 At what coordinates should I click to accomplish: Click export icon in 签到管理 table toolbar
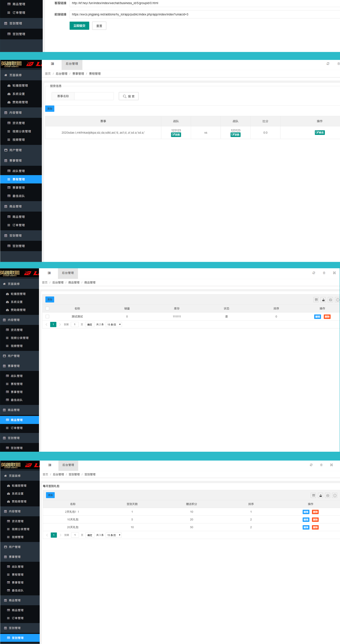pos(320,496)
